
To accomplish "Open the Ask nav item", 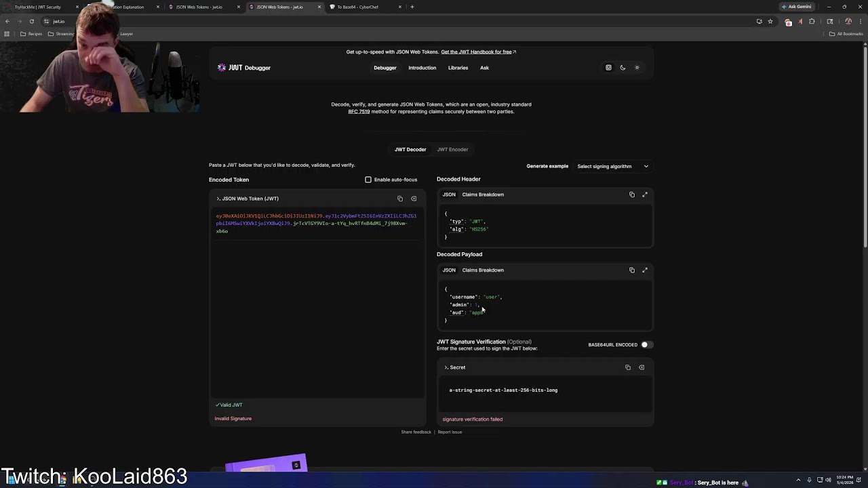I will click(x=484, y=68).
